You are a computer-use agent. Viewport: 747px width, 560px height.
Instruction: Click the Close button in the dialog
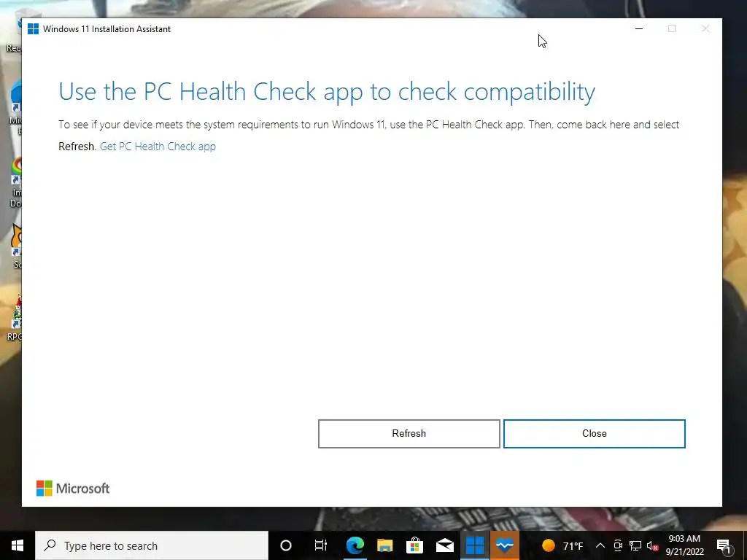[x=594, y=433]
